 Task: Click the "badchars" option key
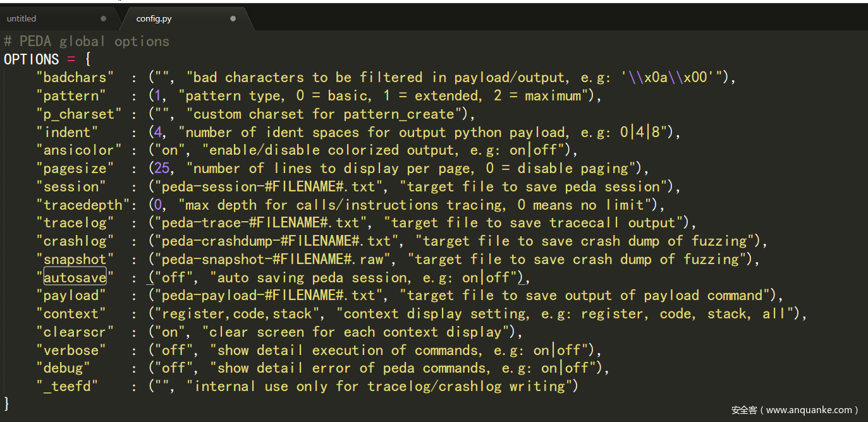tap(75, 78)
